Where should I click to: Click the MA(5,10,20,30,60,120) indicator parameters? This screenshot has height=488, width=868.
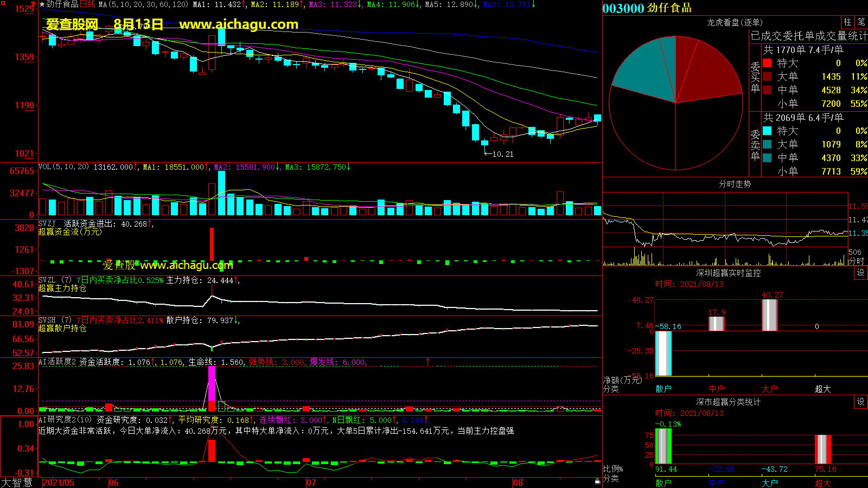tap(143, 4)
